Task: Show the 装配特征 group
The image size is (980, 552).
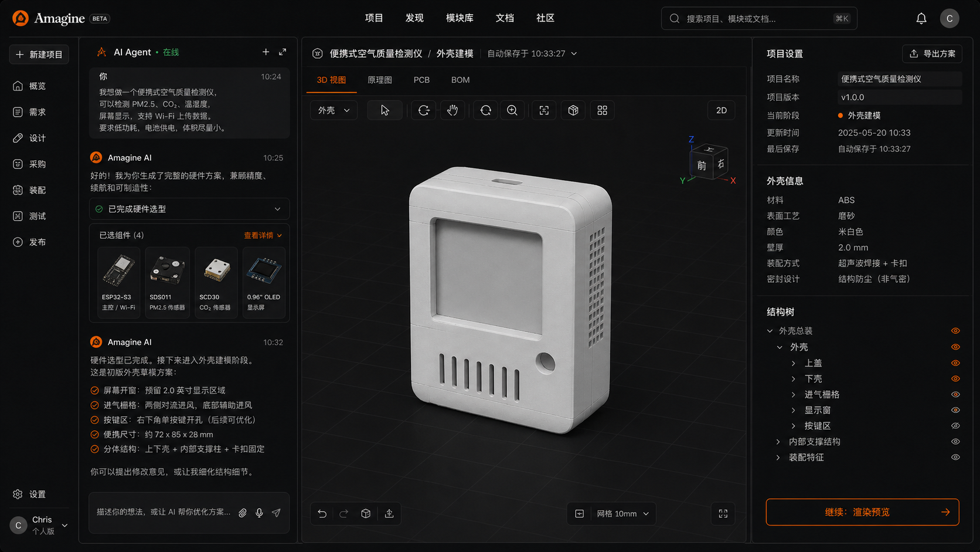Action: (x=955, y=458)
